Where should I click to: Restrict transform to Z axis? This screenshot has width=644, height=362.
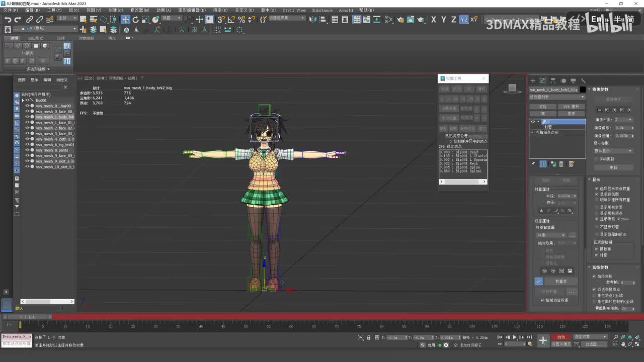tap(453, 20)
